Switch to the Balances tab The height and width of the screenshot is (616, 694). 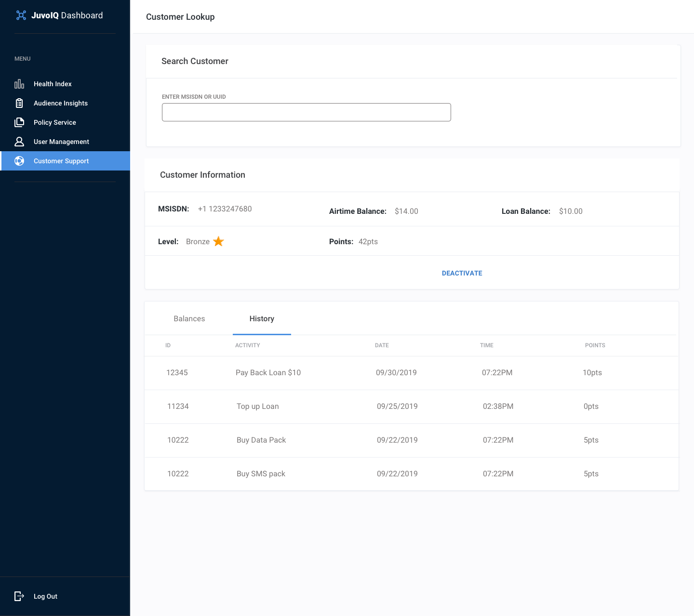189,319
